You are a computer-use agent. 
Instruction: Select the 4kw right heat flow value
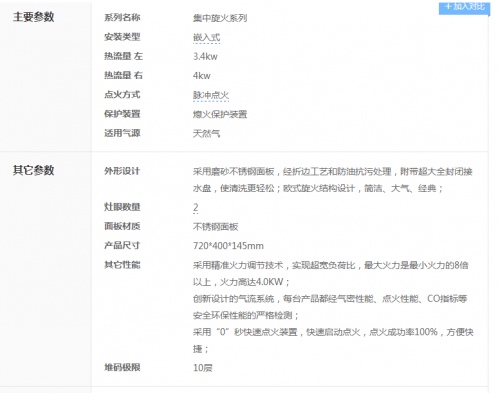pyautogui.click(x=202, y=76)
